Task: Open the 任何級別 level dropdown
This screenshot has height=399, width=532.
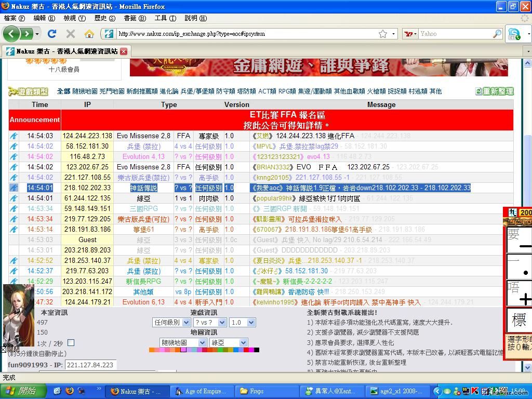Action: click(171, 323)
